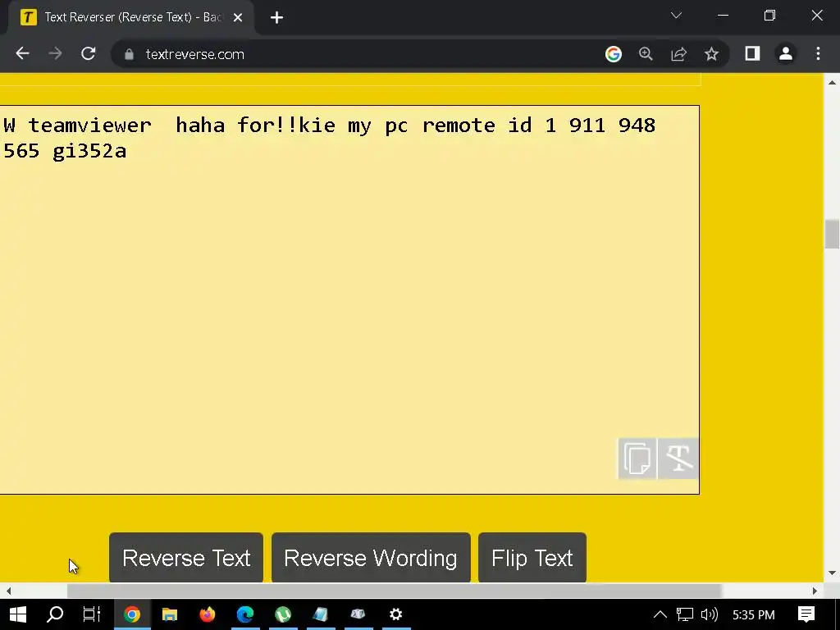This screenshot has width=840, height=630.
Task: Open the Chrome profile menu
Action: (785, 53)
